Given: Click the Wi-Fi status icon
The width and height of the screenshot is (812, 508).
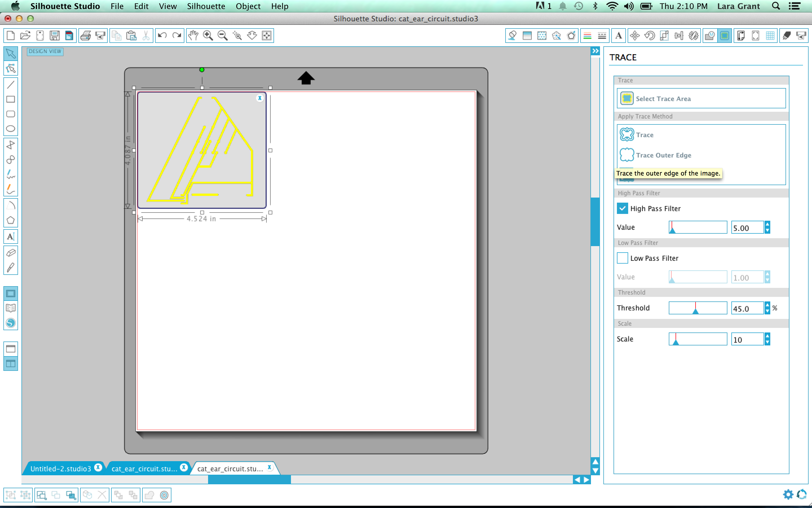Looking at the screenshot, I should (x=612, y=6).
